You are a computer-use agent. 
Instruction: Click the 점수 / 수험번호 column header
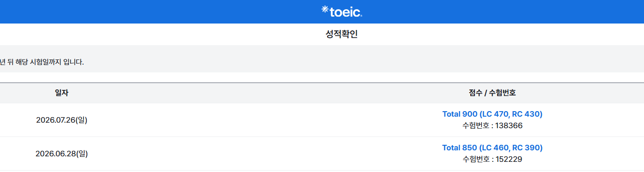point(492,93)
